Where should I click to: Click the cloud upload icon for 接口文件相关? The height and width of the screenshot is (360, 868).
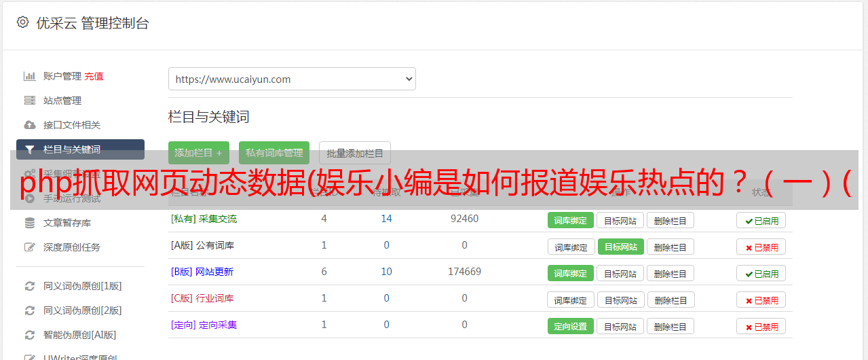[x=29, y=125]
